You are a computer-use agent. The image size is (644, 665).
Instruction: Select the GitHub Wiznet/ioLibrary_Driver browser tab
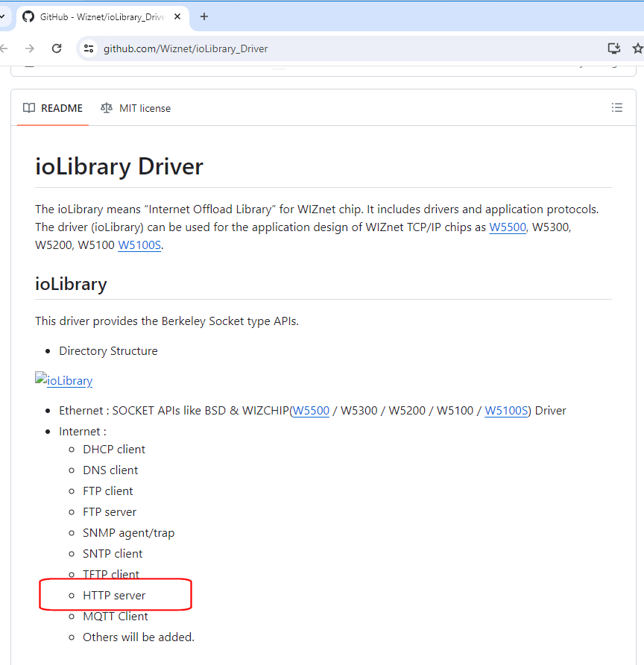102,16
